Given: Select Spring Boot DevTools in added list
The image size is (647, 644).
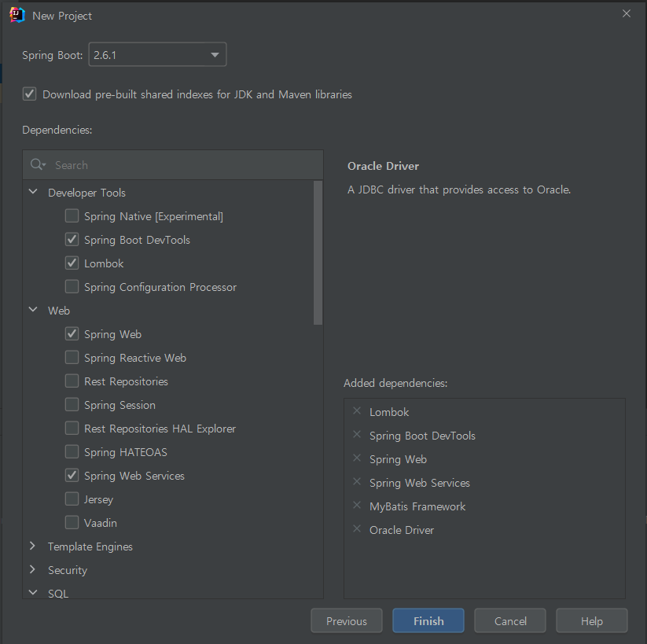Looking at the screenshot, I should point(422,436).
